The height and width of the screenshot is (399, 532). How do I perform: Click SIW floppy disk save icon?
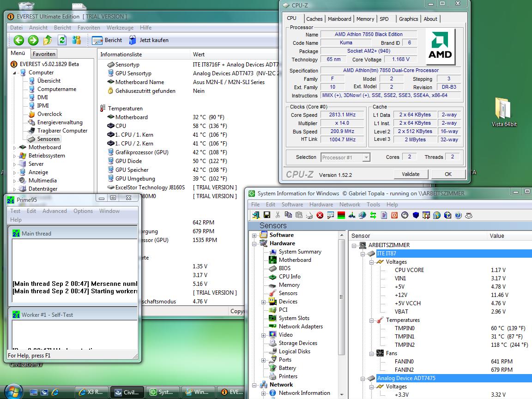[266, 215]
